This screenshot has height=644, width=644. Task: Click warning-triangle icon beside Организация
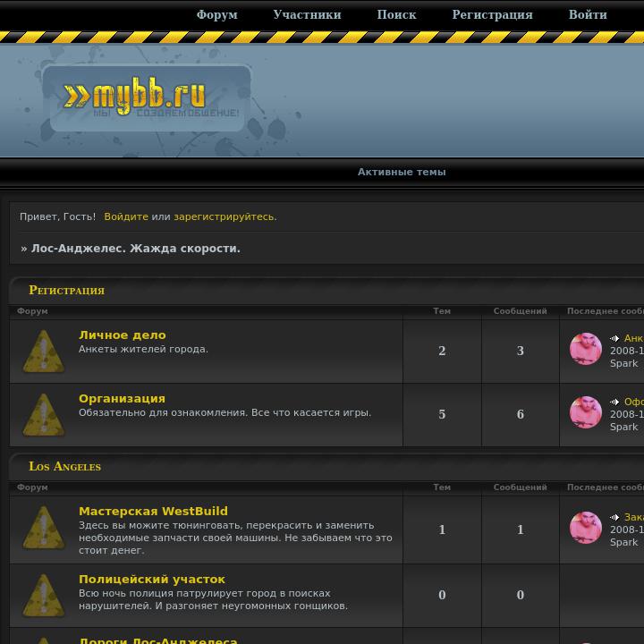44,415
